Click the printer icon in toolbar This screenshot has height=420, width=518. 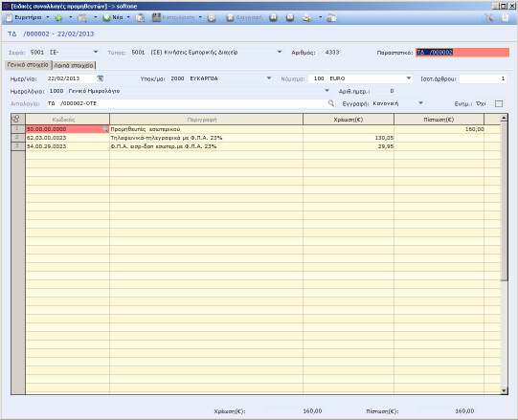(307, 18)
